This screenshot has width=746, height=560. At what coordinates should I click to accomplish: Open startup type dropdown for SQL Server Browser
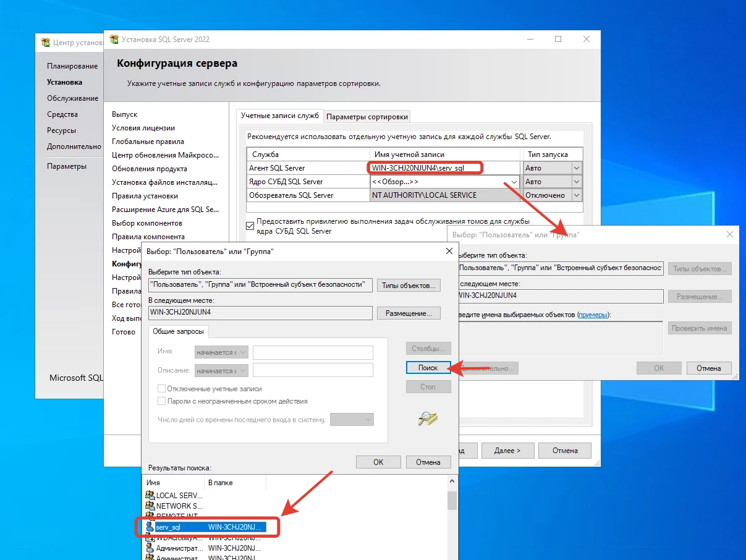pos(576,195)
